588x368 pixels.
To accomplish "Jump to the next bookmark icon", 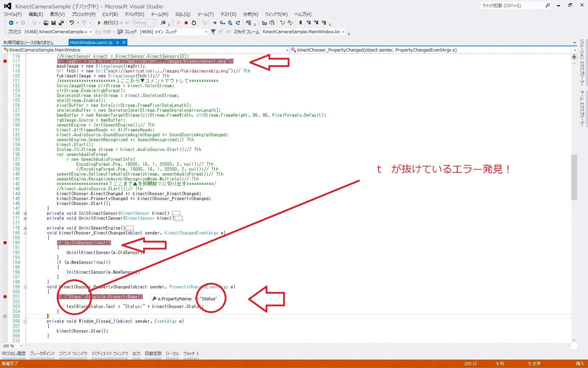I will 316,23.
